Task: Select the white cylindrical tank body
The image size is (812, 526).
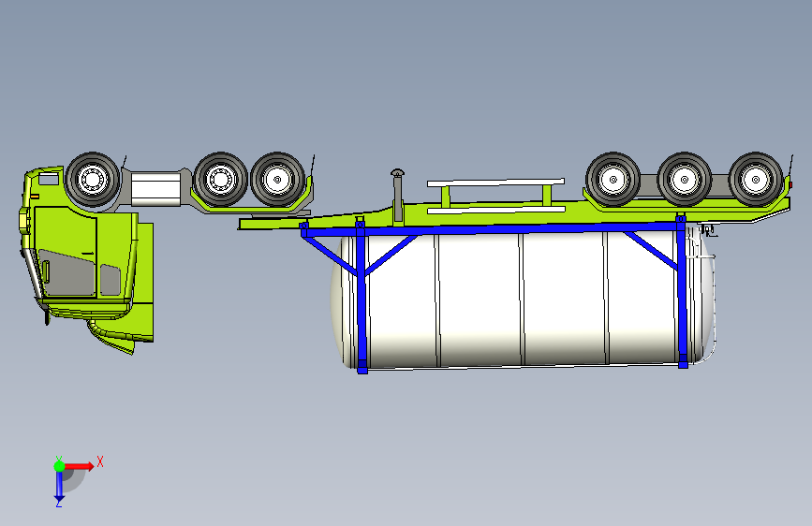Action: (522, 300)
